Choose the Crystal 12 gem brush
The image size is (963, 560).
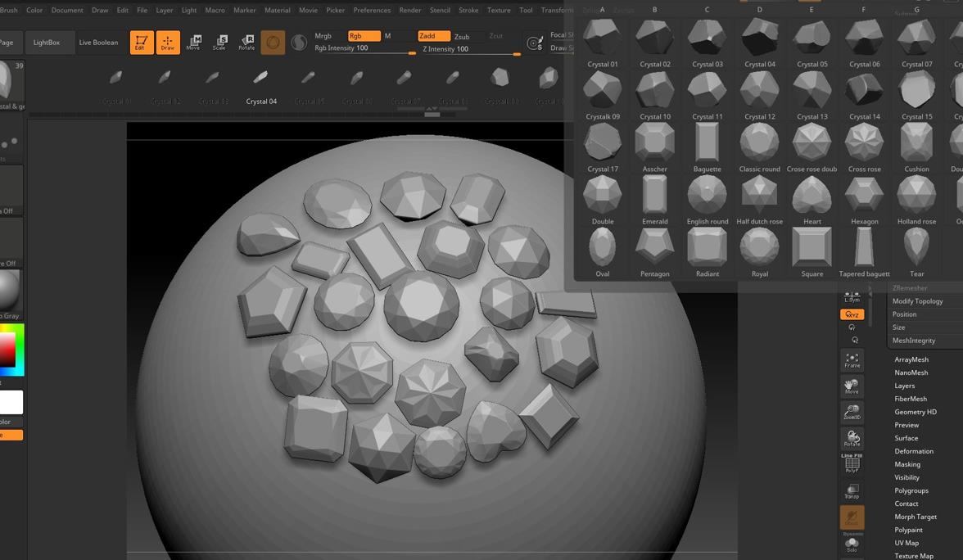tap(760, 95)
